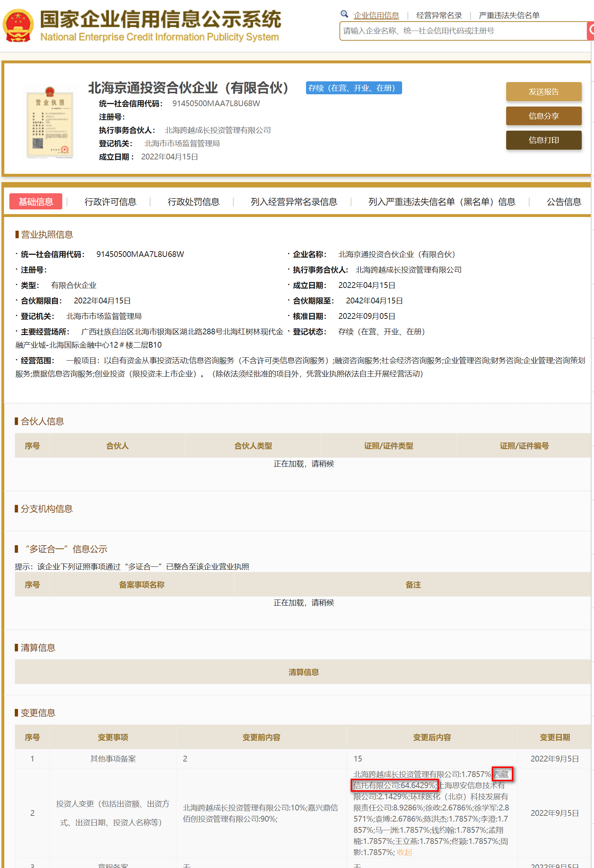Focus the enterprise name search field

point(463,31)
